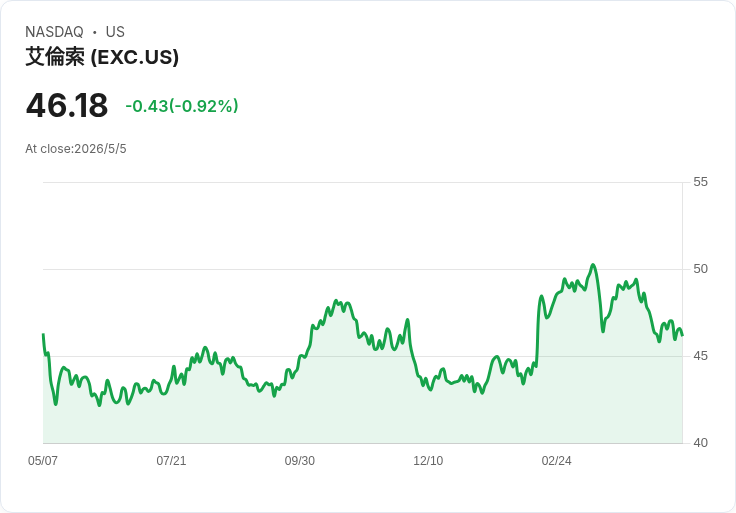Click the stock title 艾倫索 (EXC.US)
This screenshot has width=736, height=513.
pyautogui.click(x=102, y=57)
